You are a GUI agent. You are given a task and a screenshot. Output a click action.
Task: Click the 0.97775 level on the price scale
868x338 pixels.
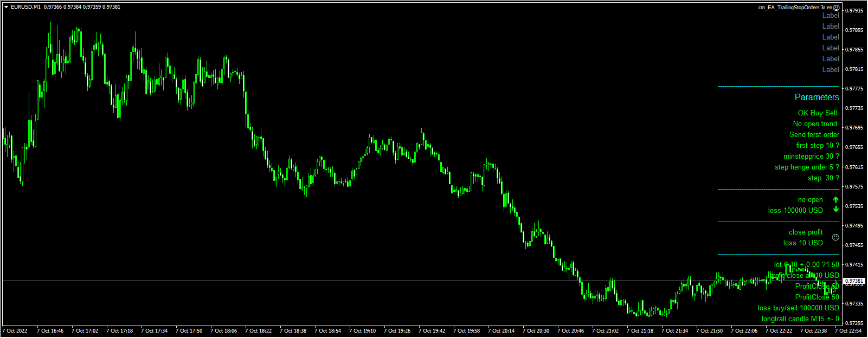point(854,88)
